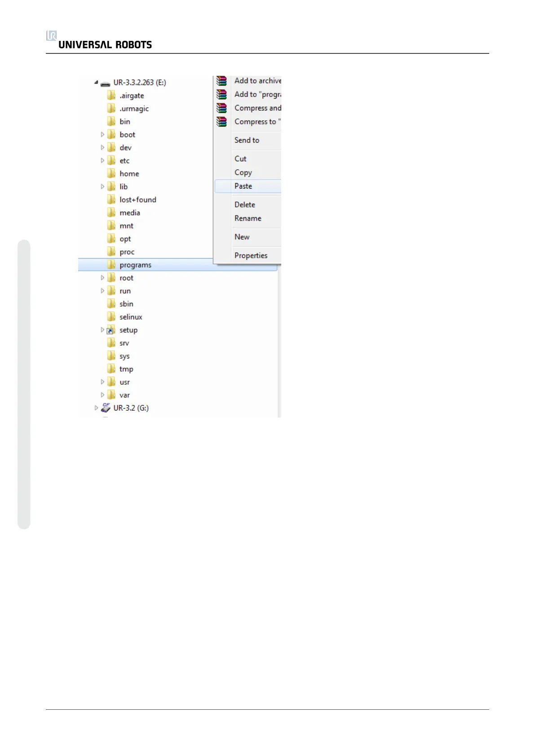Select the usr folder name
535x756 pixels.
(125, 382)
